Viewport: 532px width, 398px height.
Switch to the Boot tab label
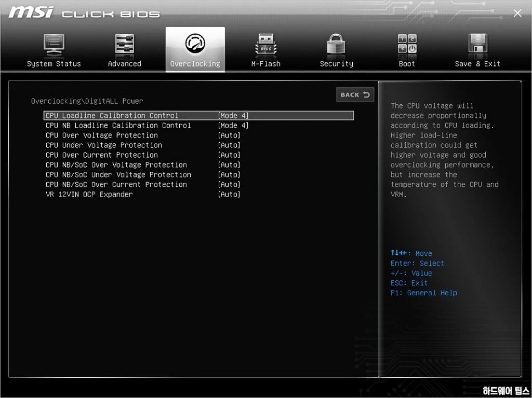pos(407,64)
